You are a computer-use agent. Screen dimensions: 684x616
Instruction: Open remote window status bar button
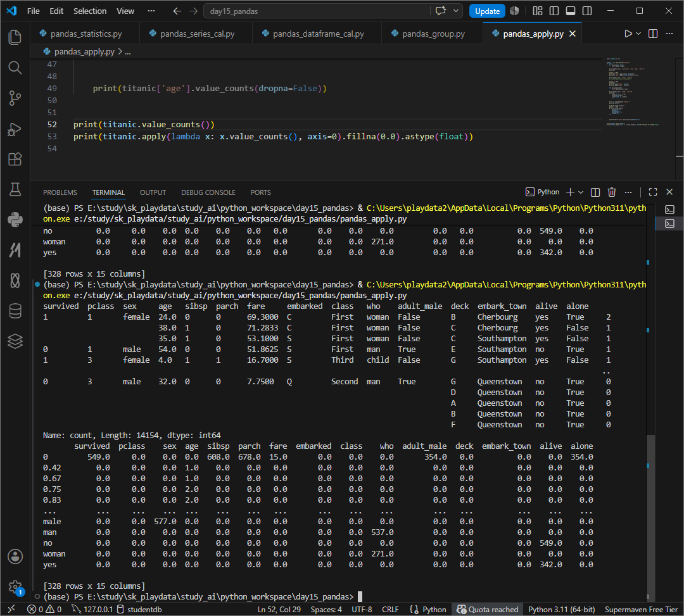tap(12, 609)
